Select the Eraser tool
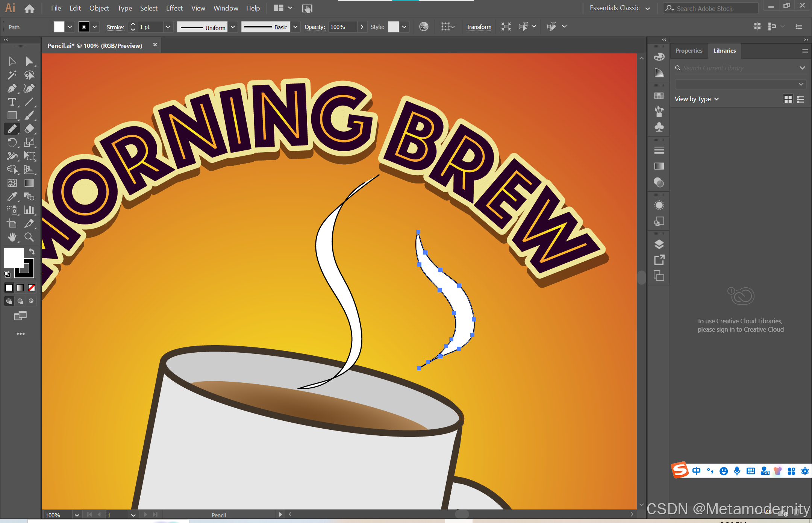This screenshot has width=812, height=523. coord(29,129)
